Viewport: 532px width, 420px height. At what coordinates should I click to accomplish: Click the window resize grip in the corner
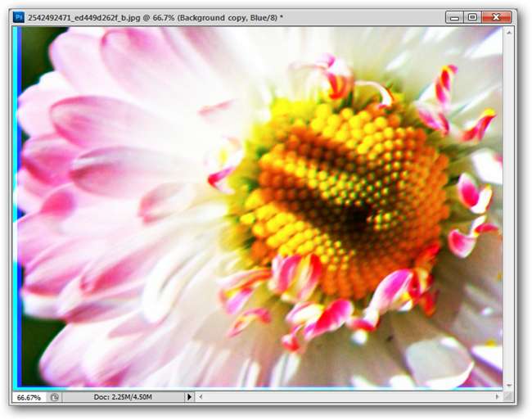coord(509,397)
